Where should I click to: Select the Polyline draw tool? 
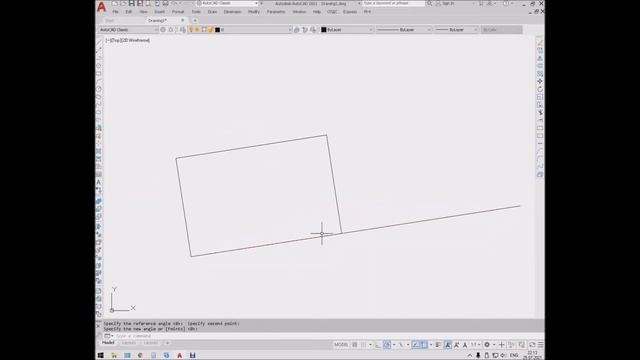coord(99,58)
